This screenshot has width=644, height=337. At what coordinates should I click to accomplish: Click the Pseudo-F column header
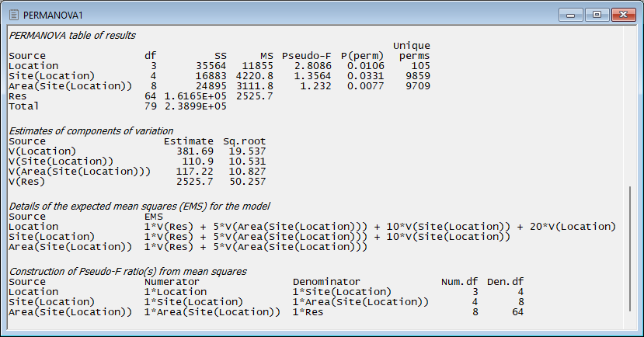(x=305, y=56)
